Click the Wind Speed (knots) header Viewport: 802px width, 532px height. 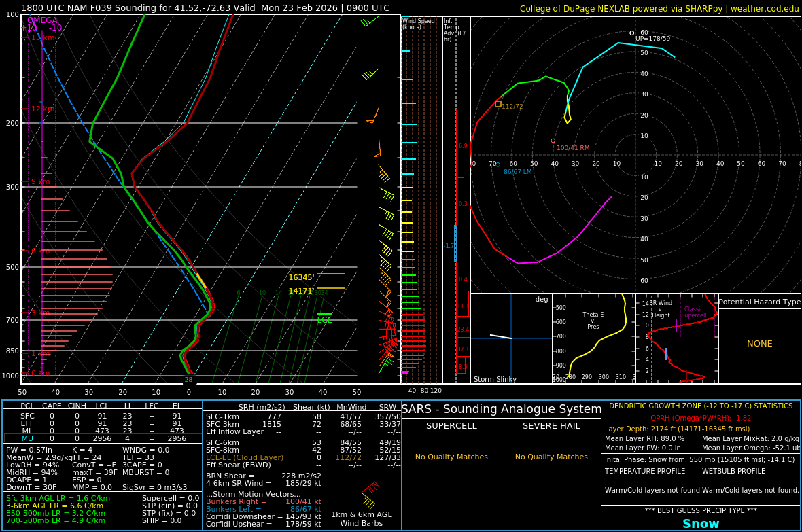pyautogui.click(x=419, y=24)
